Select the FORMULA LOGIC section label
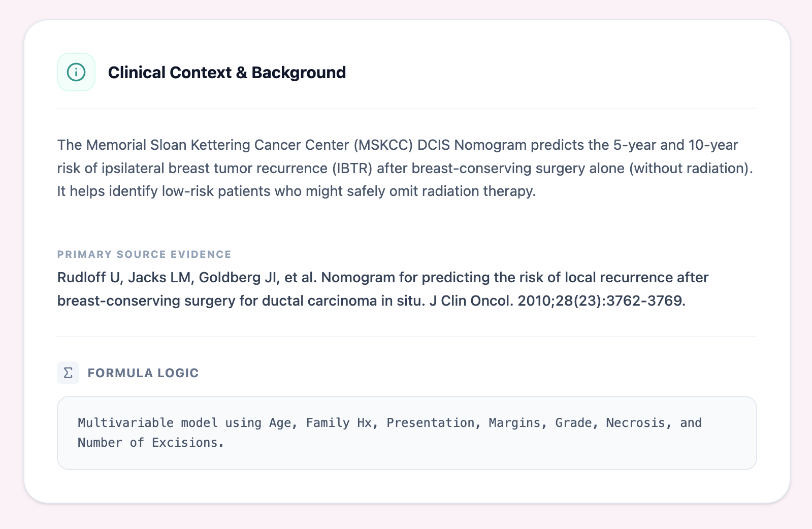The image size is (812, 529). click(143, 373)
